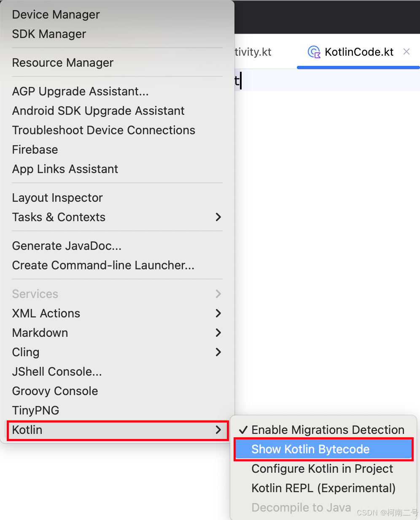Image resolution: width=420 pixels, height=520 pixels.
Task: Select Show Kotlin Bytecode
Action: pyautogui.click(x=310, y=449)
